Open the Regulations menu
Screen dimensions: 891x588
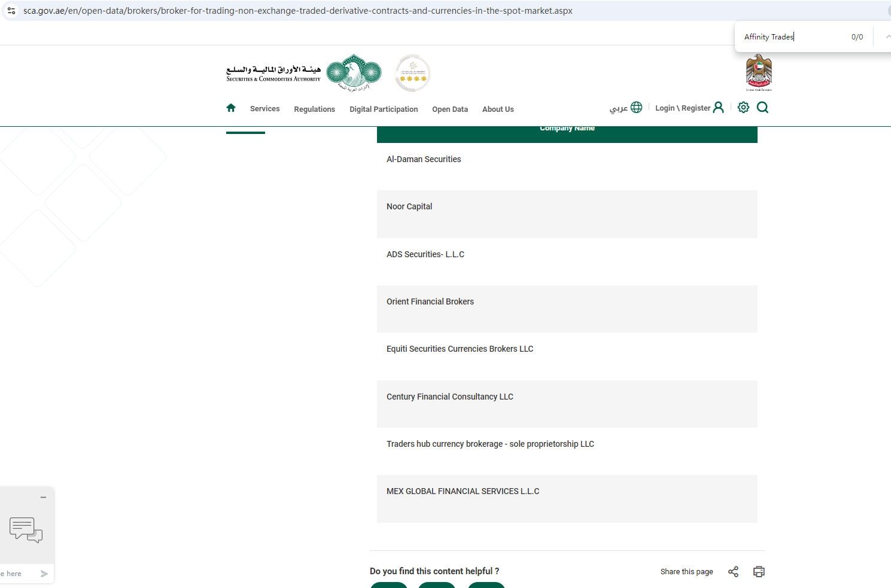[x=315, y=109]
